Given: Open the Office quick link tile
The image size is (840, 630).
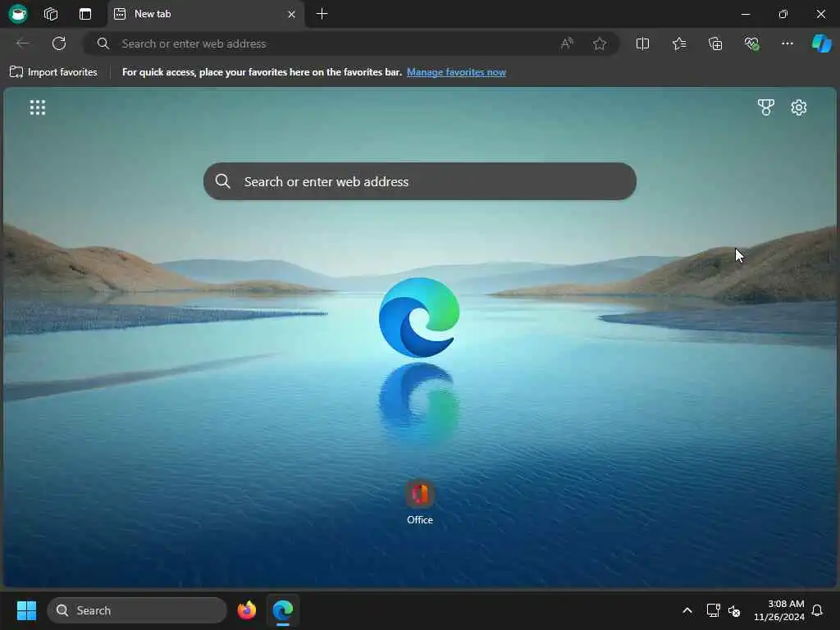Looking at the screenshot, I should click(420, 502).
